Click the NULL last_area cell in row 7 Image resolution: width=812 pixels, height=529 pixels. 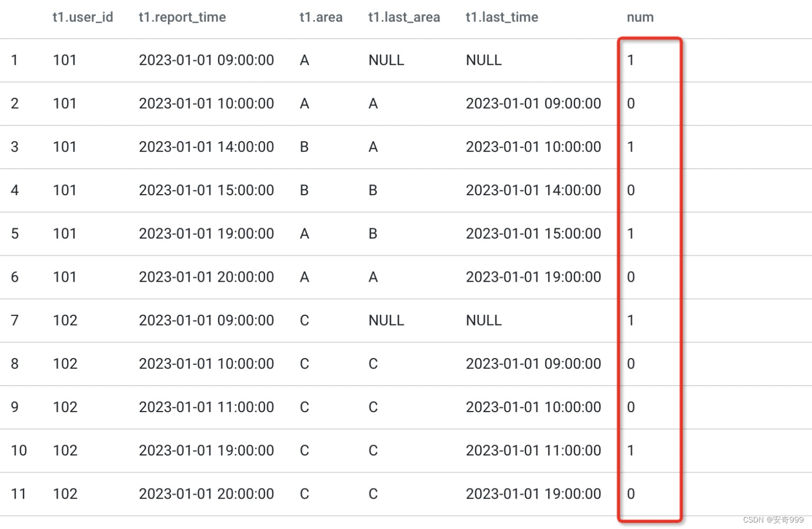[x=387, y=320]
